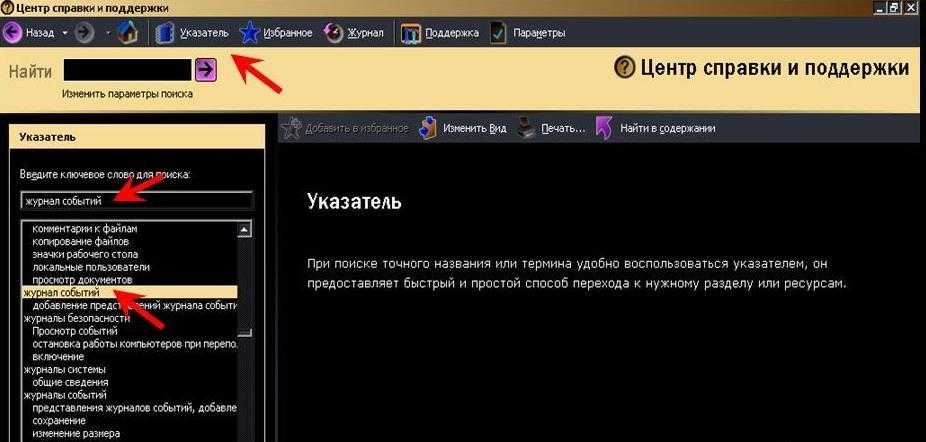Select Просмотр событий in index list
This screenshot has width=926, height=442.
(x=75, y=332)
